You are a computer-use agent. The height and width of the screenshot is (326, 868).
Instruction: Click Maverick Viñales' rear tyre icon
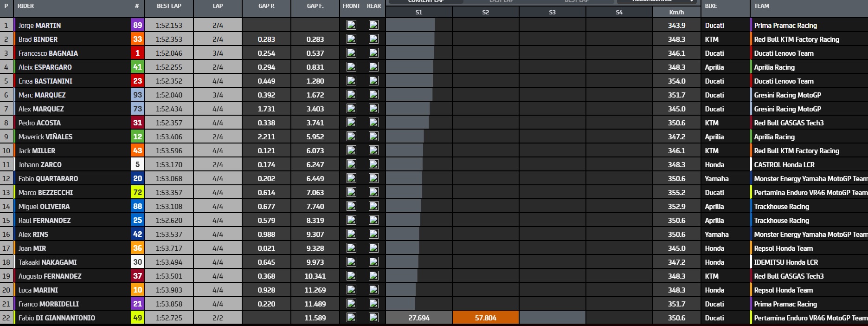pos(373,137)
